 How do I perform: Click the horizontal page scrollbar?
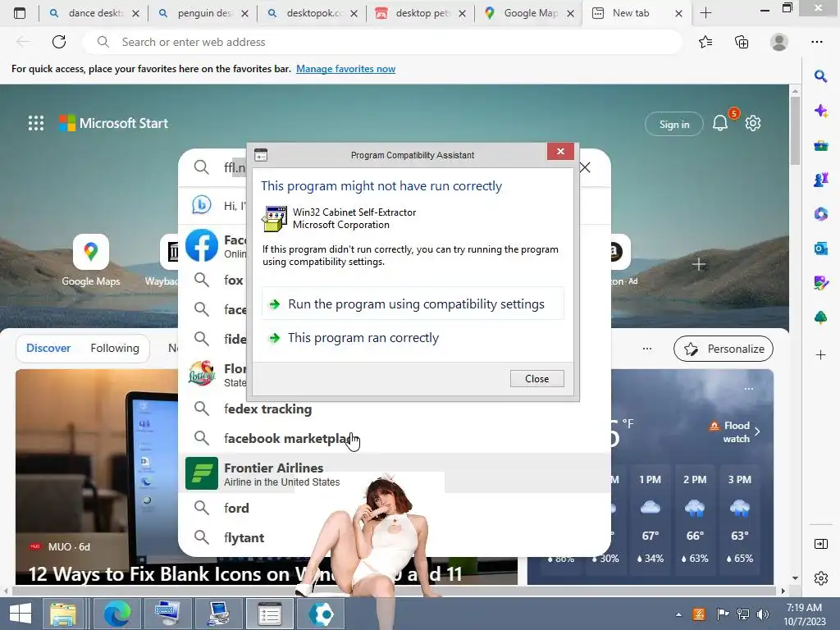[x=394, y=591]
